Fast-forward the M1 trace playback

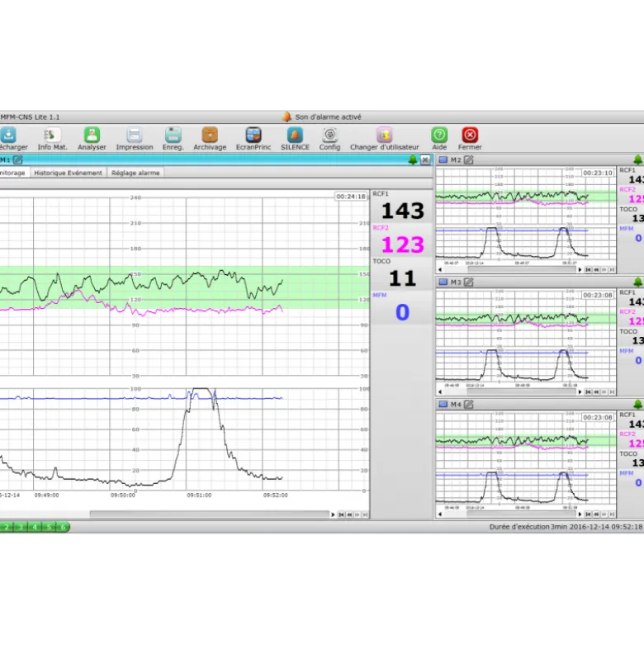click(357, 515)
